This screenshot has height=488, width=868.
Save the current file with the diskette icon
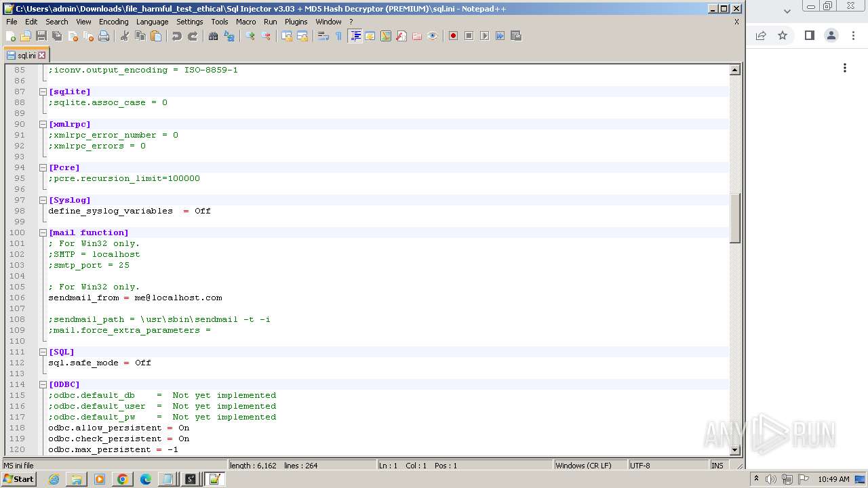tap(41, 36)
